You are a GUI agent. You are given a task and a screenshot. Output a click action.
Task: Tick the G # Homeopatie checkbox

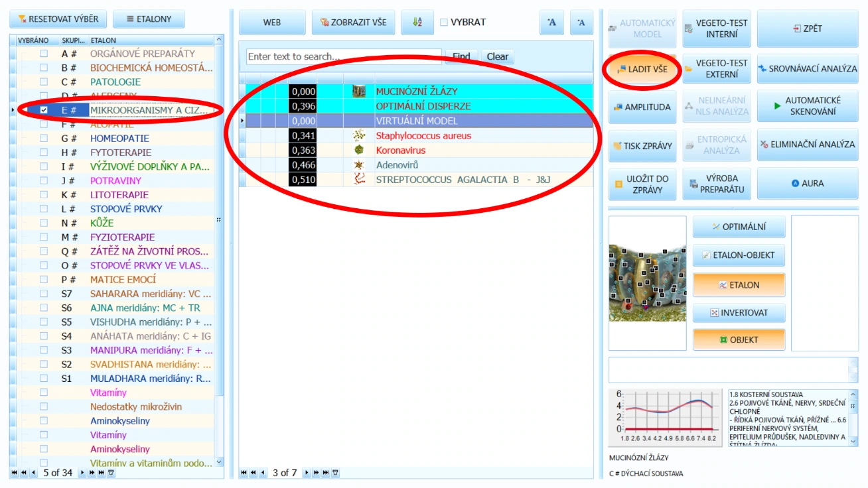44,139
